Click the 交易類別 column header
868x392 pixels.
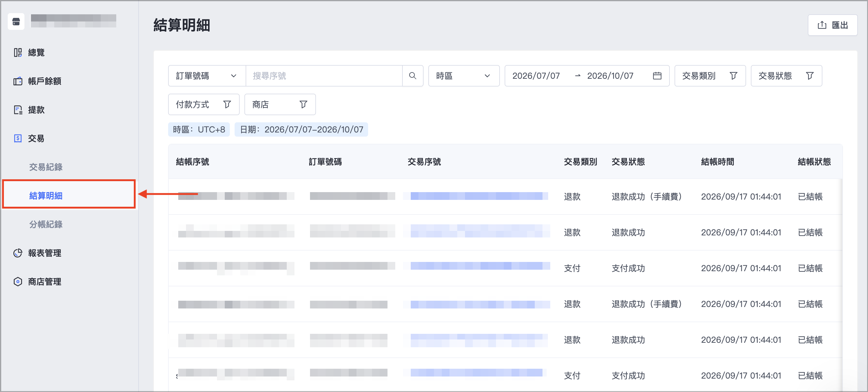click(x=580, y=162)
